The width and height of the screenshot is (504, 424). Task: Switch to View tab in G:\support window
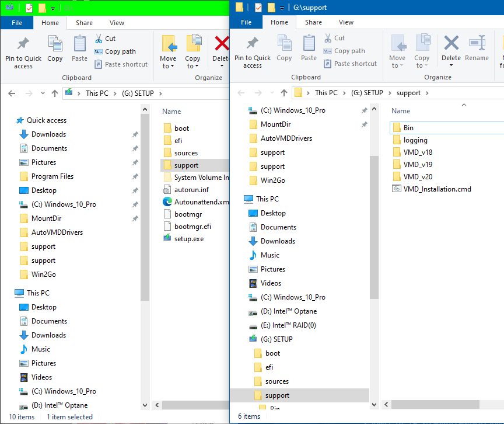click(x=346, y=22)
